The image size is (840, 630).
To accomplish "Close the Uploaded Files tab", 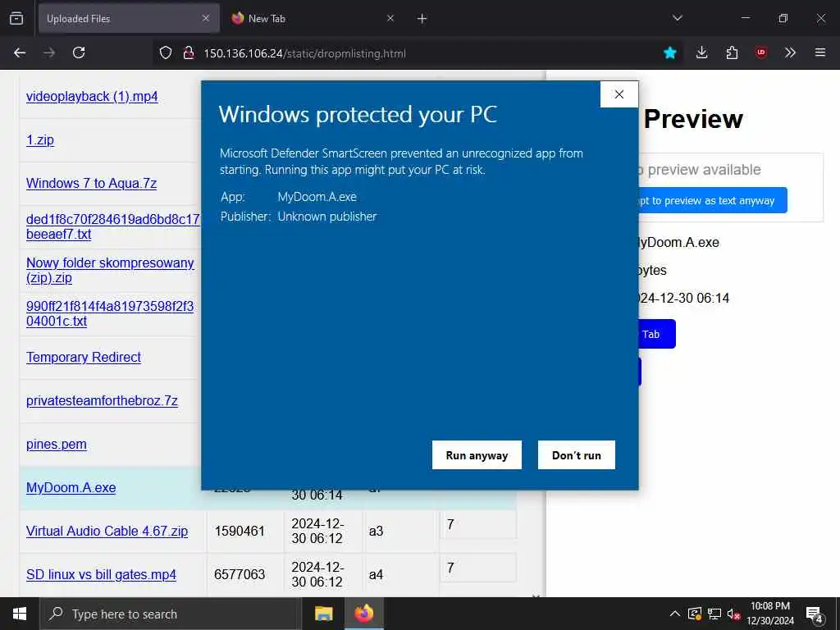I will point(206,18).
